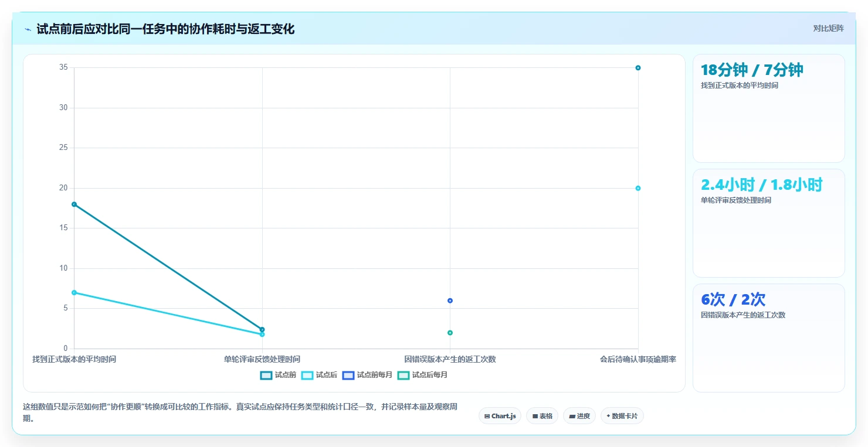Click the 进度 tag chip

[x=579, y=416]
